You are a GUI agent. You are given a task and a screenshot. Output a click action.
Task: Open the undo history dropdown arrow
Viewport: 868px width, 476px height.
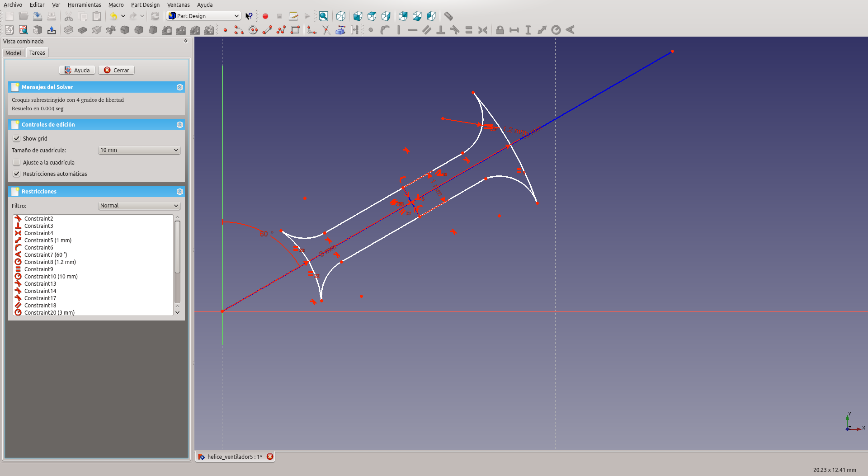click(x=123, y=16)
